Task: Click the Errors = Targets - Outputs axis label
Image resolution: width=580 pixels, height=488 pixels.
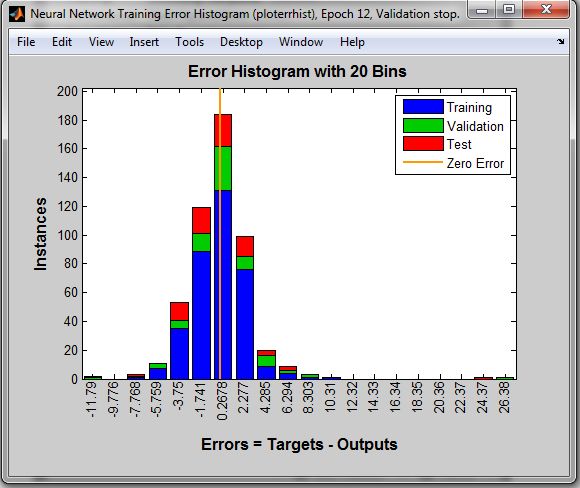Action: point(299,444)
